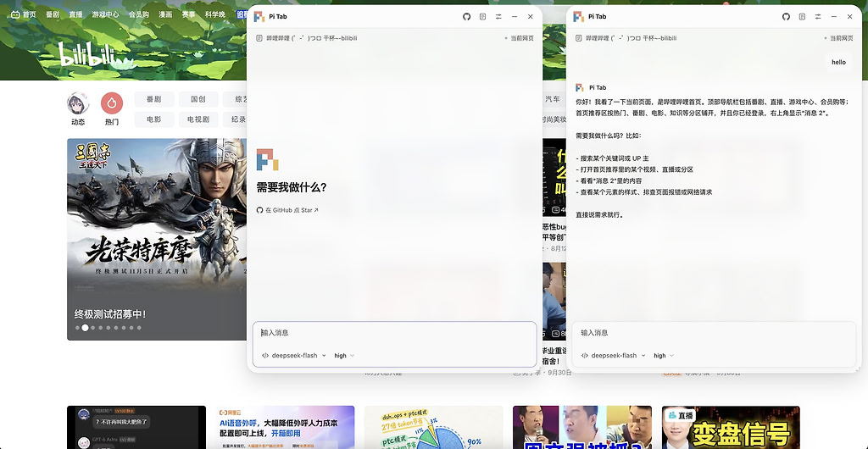Open the three-faces video thumbnail at bottom
Image resolution: width=868 pixels, height=449 pixels.
point(582,428)
